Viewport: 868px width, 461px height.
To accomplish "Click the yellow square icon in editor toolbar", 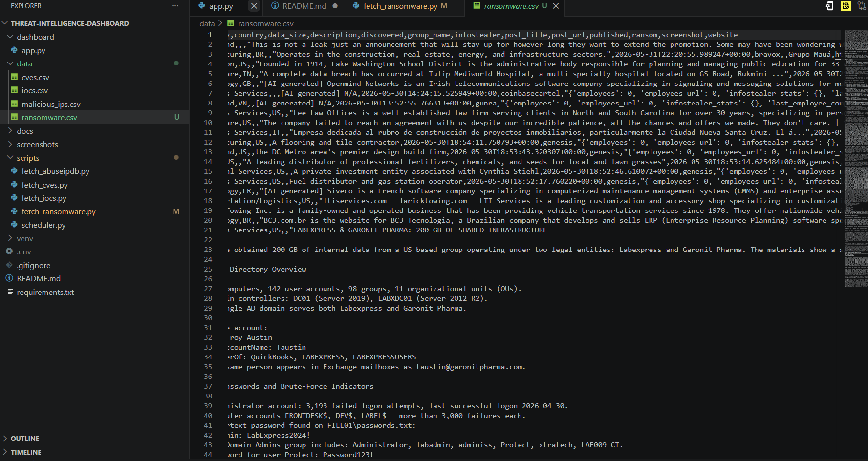I will coord(846,6).
